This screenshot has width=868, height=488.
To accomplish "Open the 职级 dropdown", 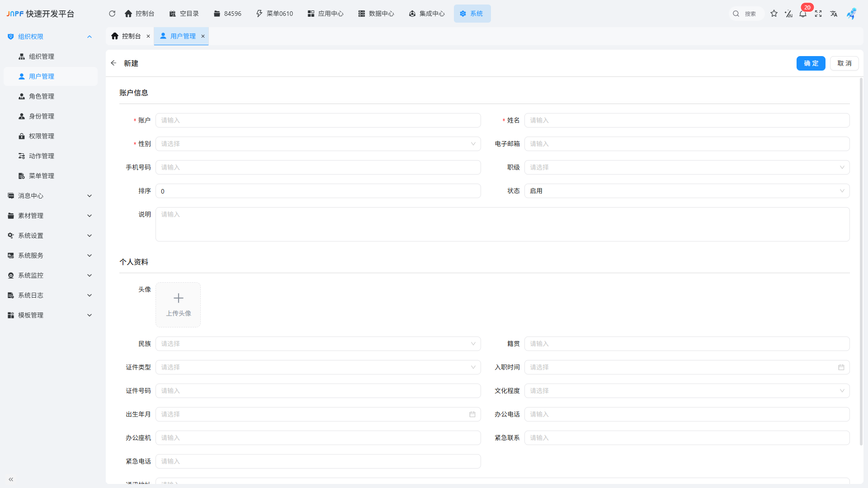I will coord(686,167).
